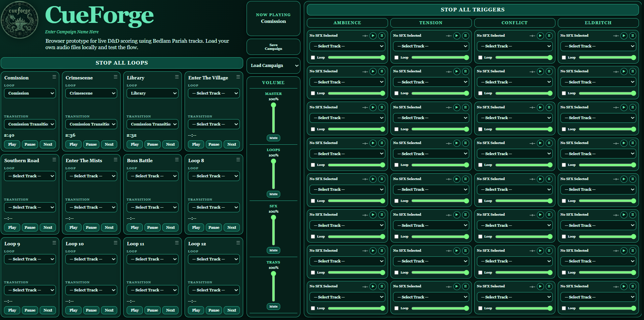Click the STOP ALL TRIGGERS bar

473,10
